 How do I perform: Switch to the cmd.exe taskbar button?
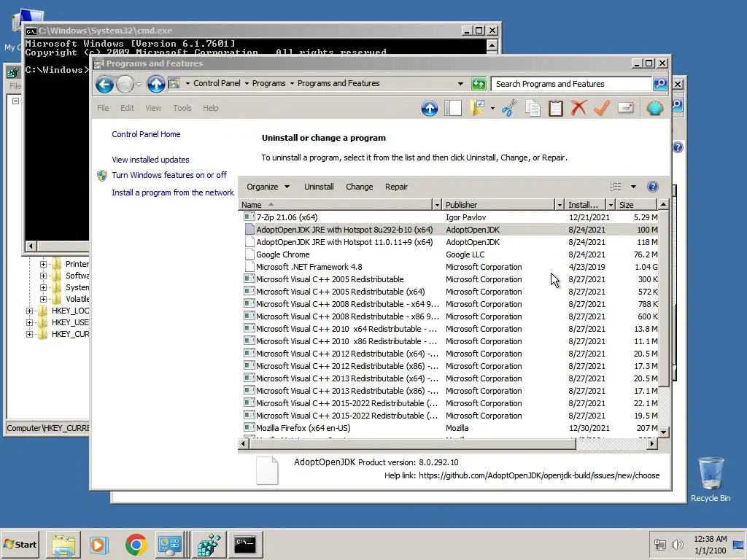point(245,544)
